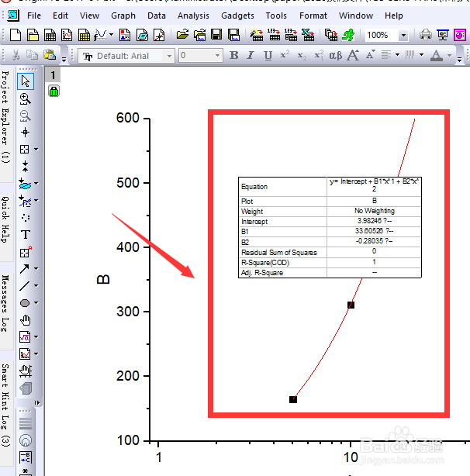Click the font color A swatch
The height and width of the screenshot is (476, 470).
437,55
